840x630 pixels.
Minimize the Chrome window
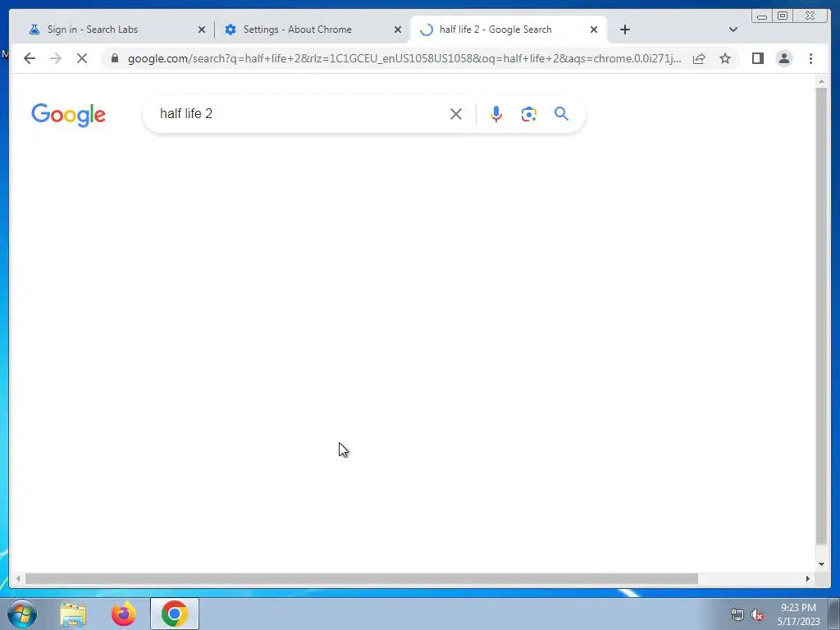762,16
